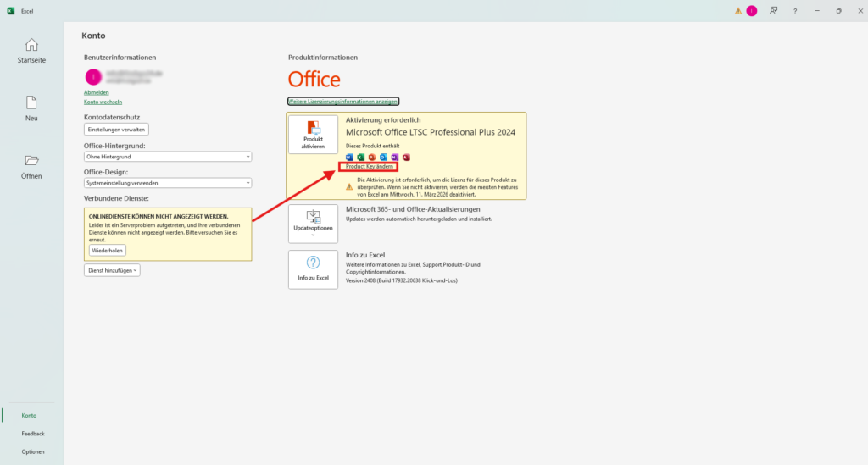Click the Produkt aktivieren icon button
The image size is (868, 465).
[314, 136]
